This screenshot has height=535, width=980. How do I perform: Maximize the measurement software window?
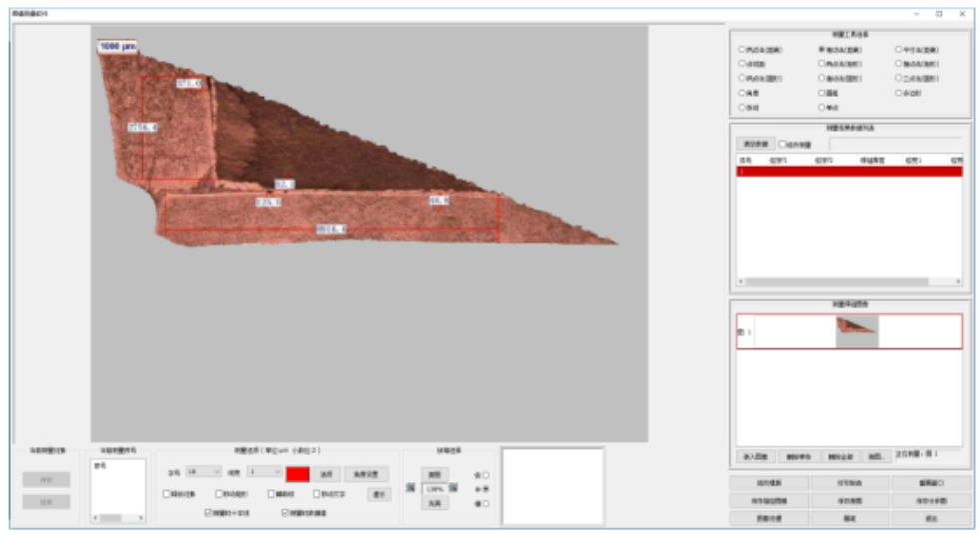(938, 14)
